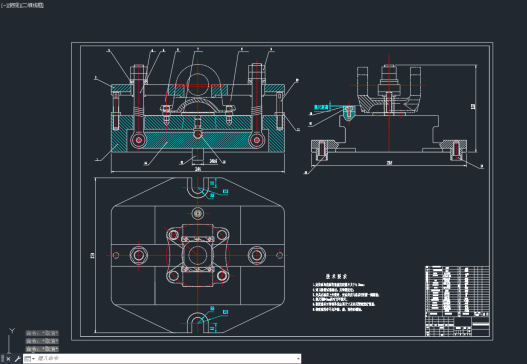Select the title block table in drawing
527x364 pixels.
(x=457, y=301)
